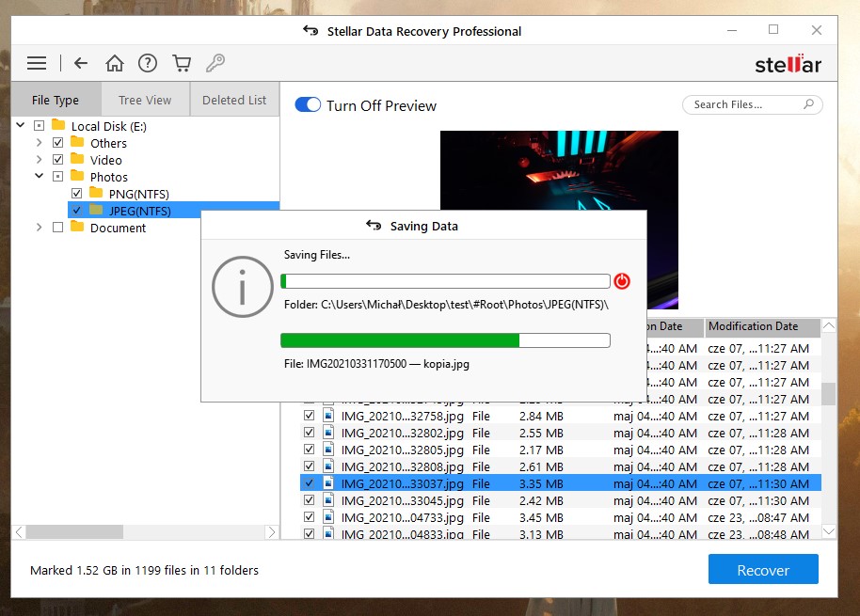Viewport: 860px width, 616px height.
Task: Click the info icon in Saving Data dialog
Action: click(x=243, y=287)
